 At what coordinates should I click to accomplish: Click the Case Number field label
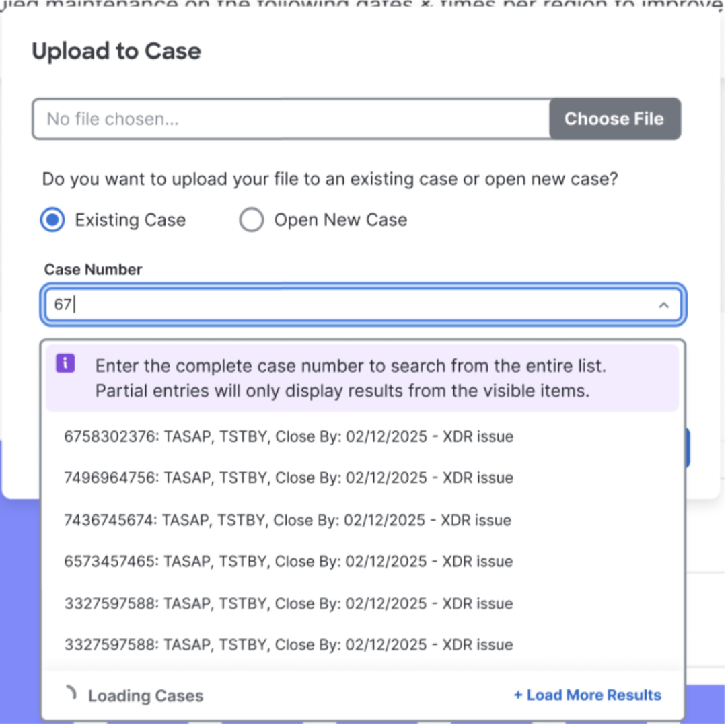click(x=93, y=270)
